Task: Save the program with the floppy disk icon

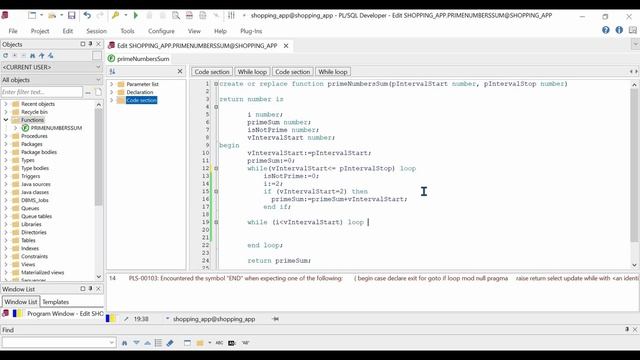Action: [x=71, y=16]
